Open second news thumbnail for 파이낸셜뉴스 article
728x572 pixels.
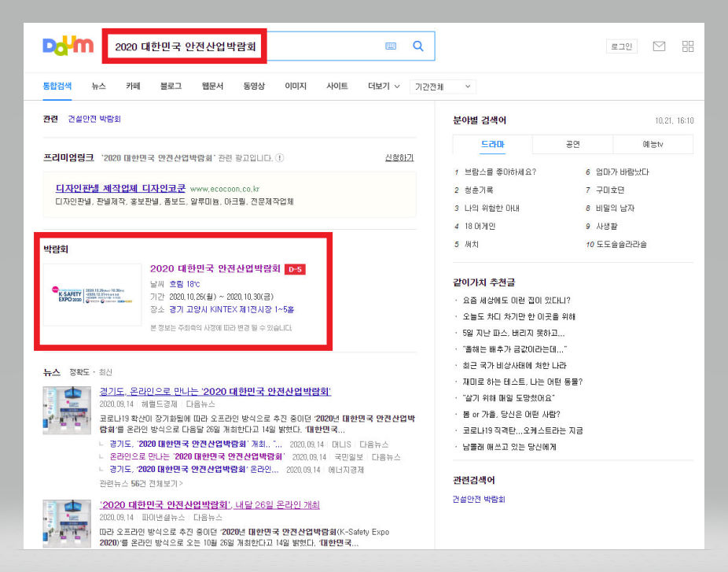click(67, 524)
